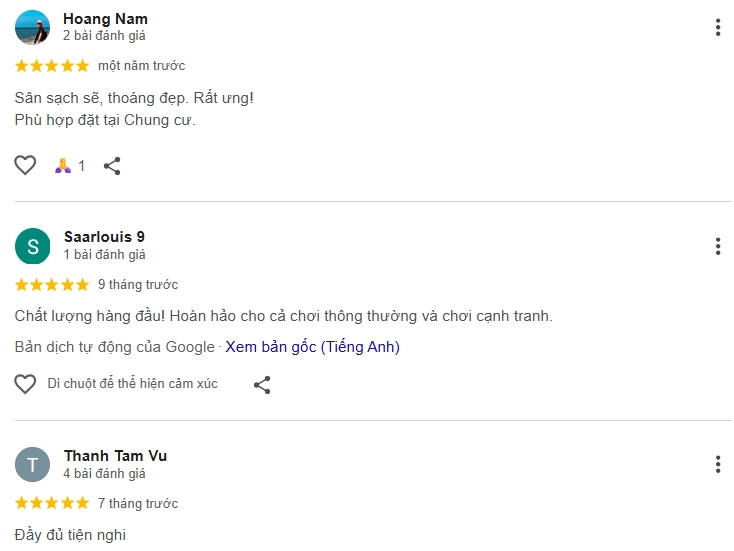Click '2 bài đánh giá' under Hoang Nam
This screenshot has height=551, width=734.
coord(104,36)
